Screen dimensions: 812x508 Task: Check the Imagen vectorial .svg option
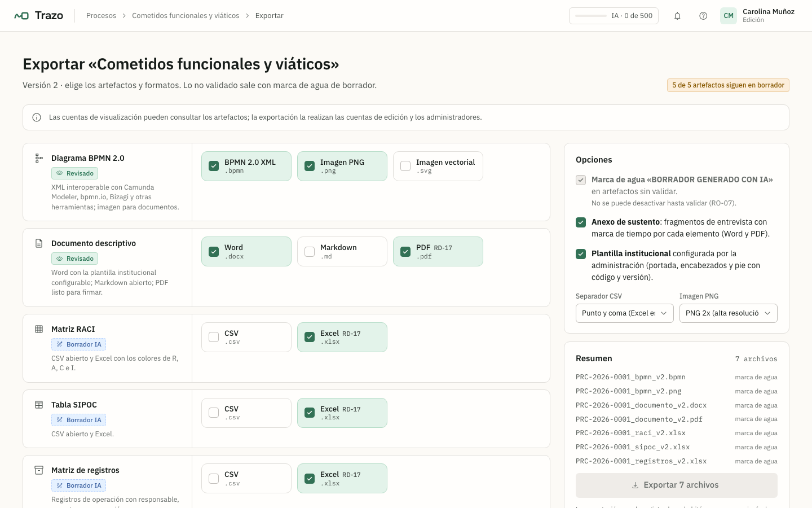(405, 166)
